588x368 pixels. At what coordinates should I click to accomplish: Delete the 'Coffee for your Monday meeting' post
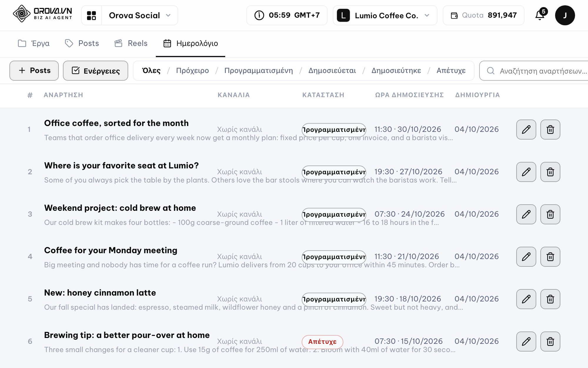pos(550,257)
